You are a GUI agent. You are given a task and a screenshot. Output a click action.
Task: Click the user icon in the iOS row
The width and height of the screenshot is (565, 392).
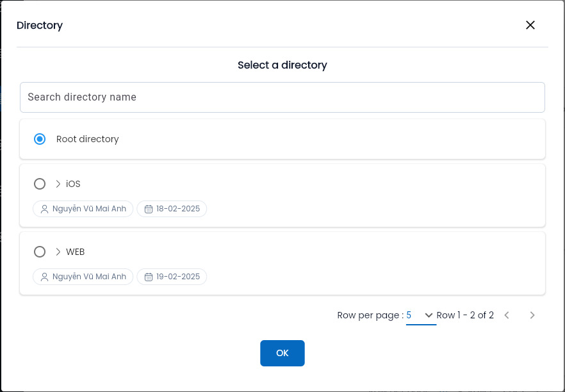44,209
